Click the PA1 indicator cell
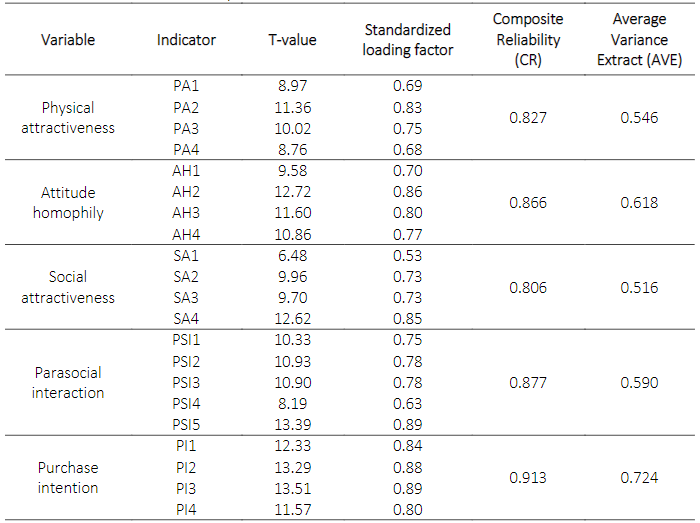This screenshot has height=523, width=700. click(186, 86)
